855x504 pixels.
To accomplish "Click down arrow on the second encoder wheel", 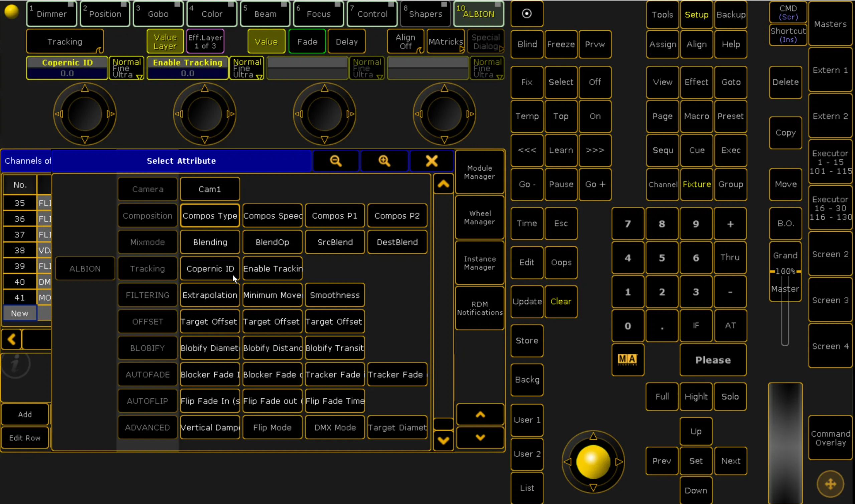I will click(205, 140).
